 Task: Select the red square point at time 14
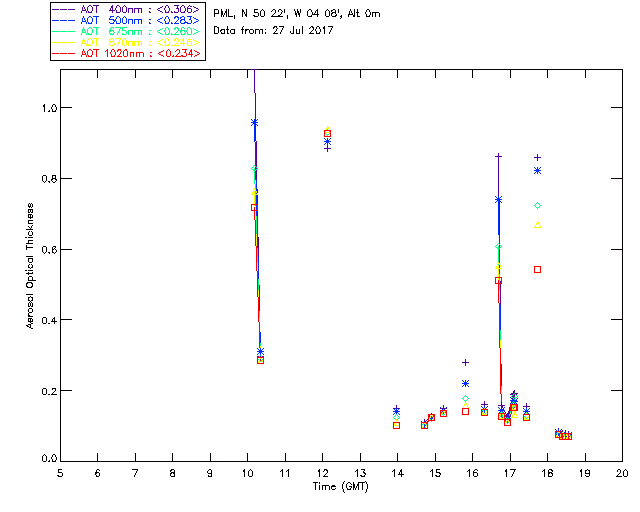pos(396,425)
